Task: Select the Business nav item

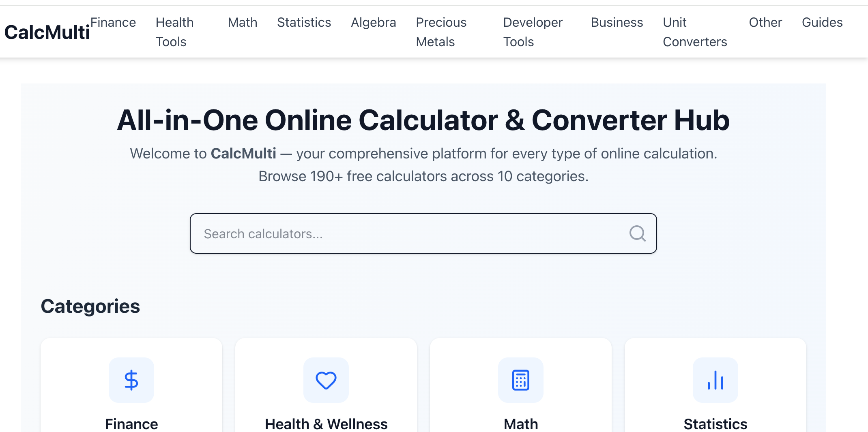Action: (x=617, y=22)
